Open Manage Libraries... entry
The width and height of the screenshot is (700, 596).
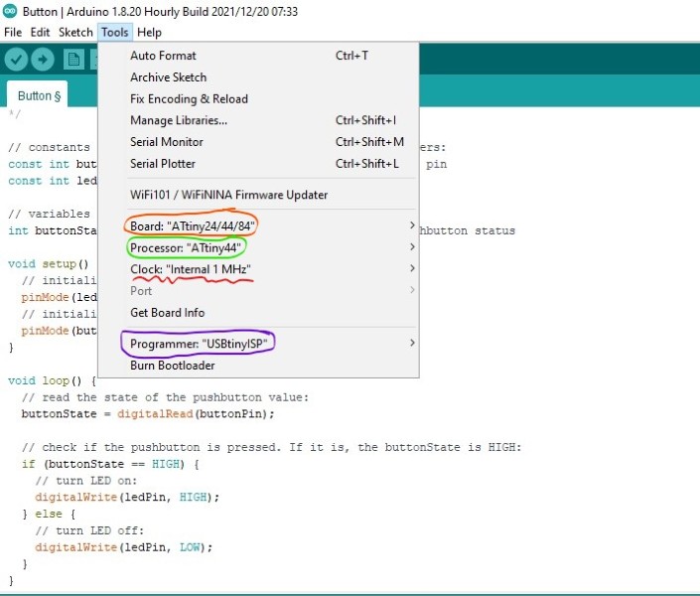tap(258, 120)
